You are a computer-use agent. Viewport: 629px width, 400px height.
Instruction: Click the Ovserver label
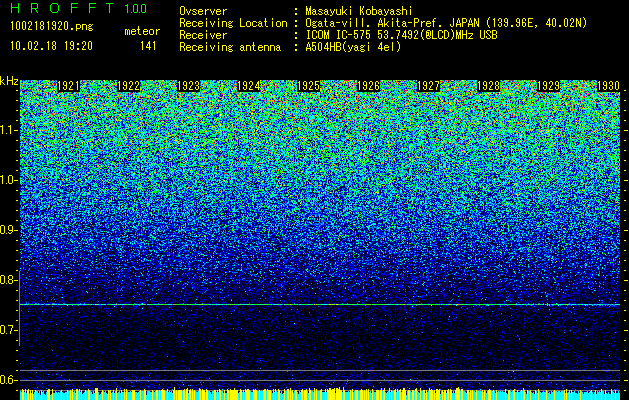[203, 12]
